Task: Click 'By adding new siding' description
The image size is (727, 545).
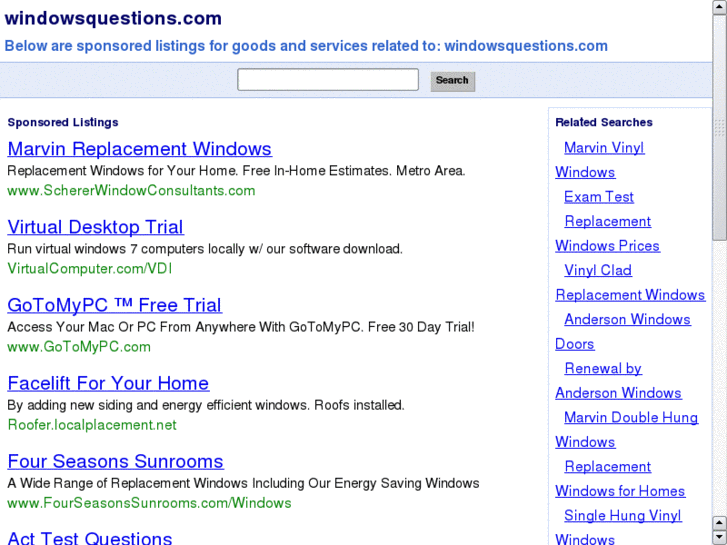Action: point(206,405)
